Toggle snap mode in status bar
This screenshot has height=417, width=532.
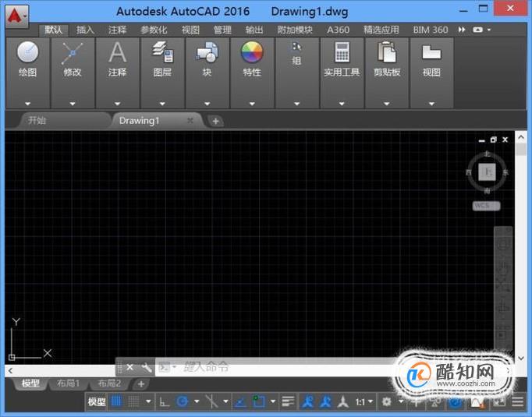coord(133,401)
